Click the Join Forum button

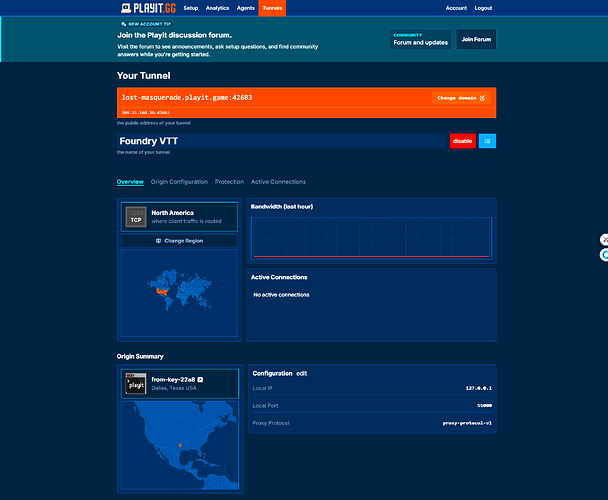click(x=476, y=39)
